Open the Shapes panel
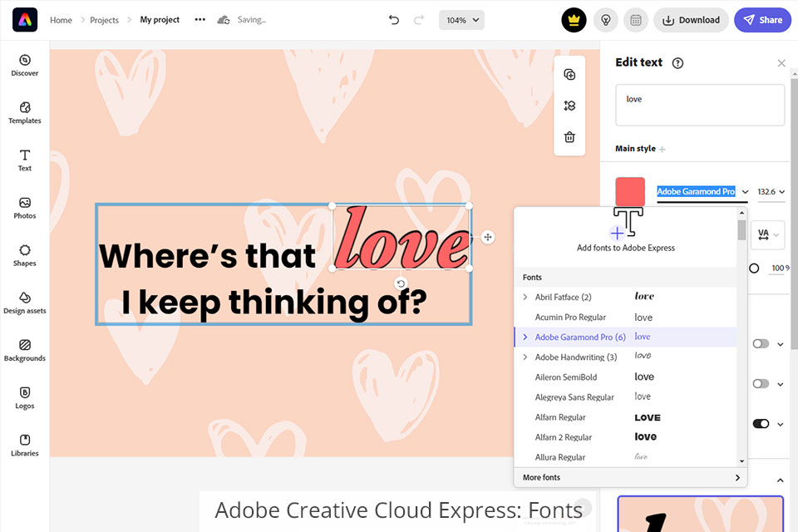The image size is (798, 532). 24,255
